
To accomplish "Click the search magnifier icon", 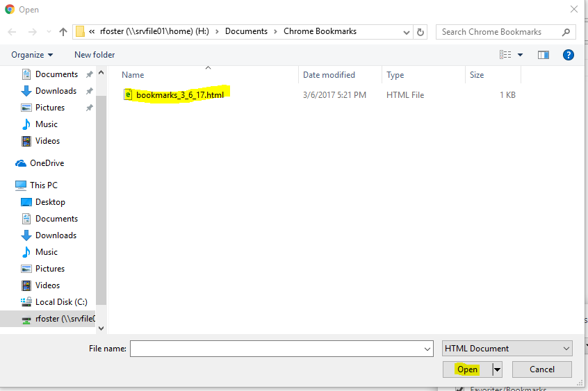I will pos(566,32).
